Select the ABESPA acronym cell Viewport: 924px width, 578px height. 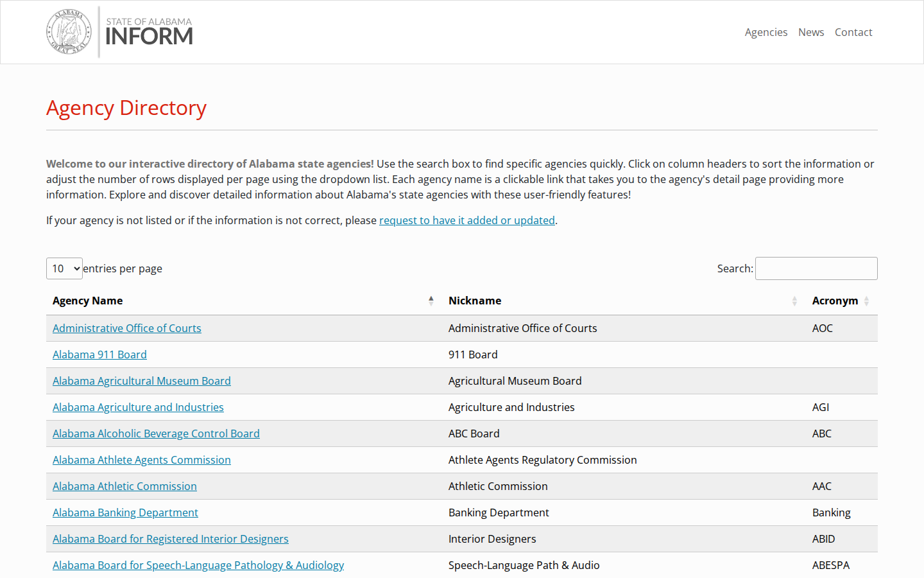841,565
